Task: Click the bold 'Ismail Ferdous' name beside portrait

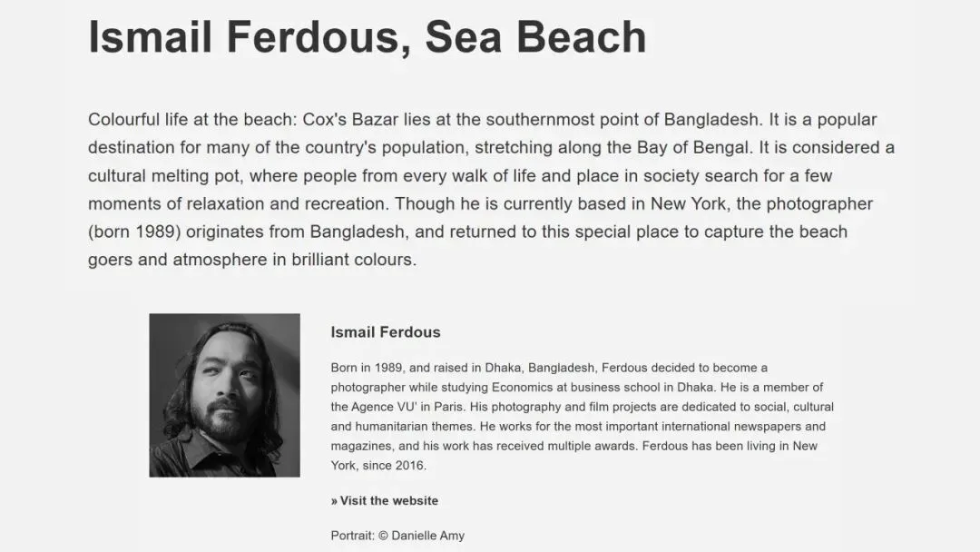Action: point(386,332)
